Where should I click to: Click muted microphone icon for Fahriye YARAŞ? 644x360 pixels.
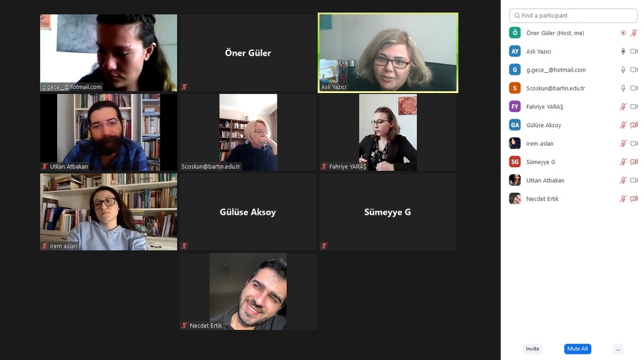[623, 107]
